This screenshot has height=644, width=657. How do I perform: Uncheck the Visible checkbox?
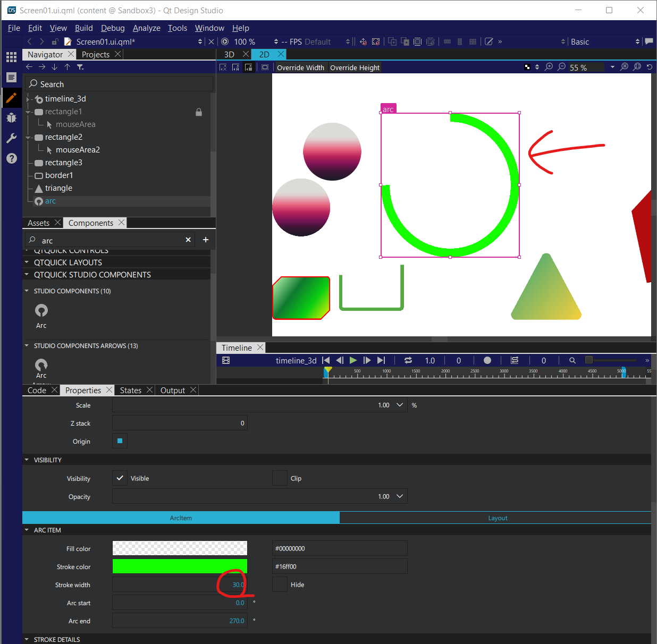[x=120, y=478]
